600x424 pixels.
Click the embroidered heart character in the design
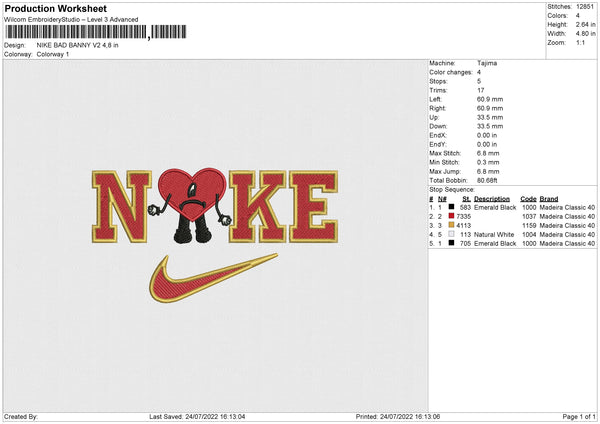tap(190, 206)
